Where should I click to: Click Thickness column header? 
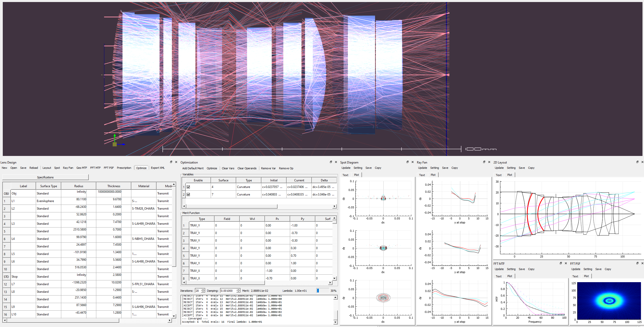[114, 186]
